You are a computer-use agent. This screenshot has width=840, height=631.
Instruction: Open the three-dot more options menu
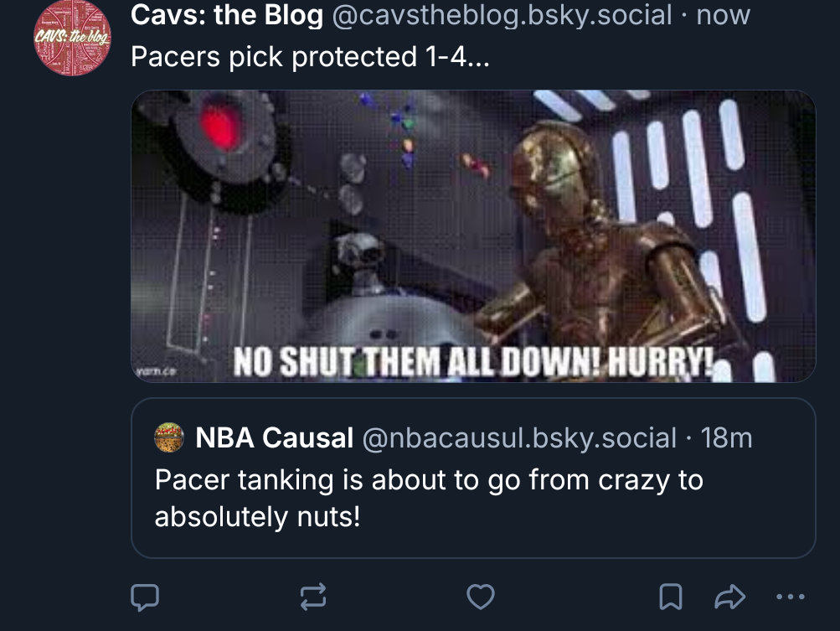point(790,597)
